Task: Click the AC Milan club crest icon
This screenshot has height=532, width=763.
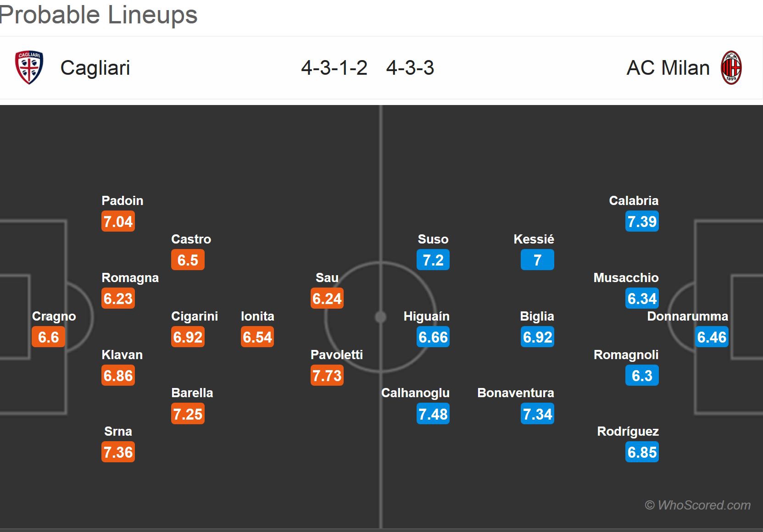Action: 731,68
